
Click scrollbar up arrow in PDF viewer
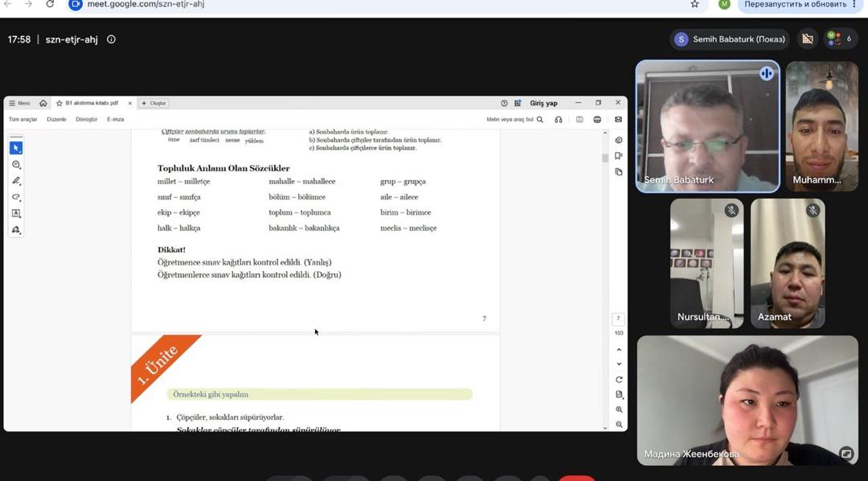pyautogui.click(x=605, y=134)
